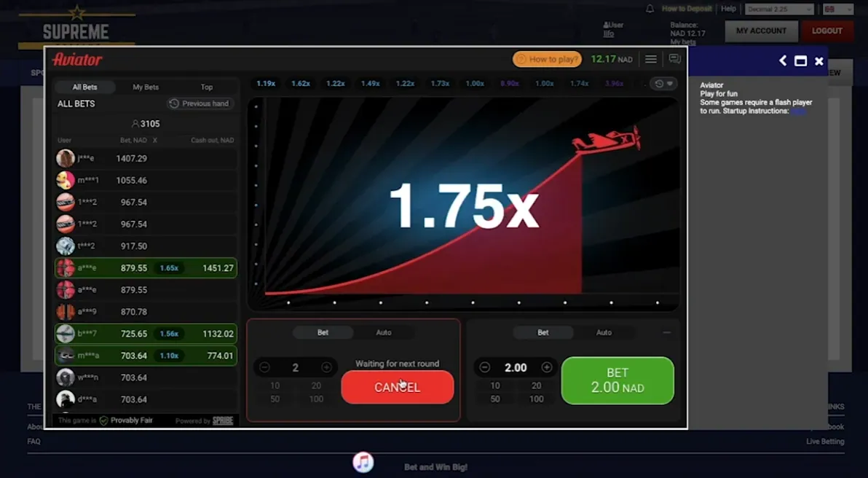Click the 1.19x round result chip
868x478 pixels.
click(x=266, y=84)
